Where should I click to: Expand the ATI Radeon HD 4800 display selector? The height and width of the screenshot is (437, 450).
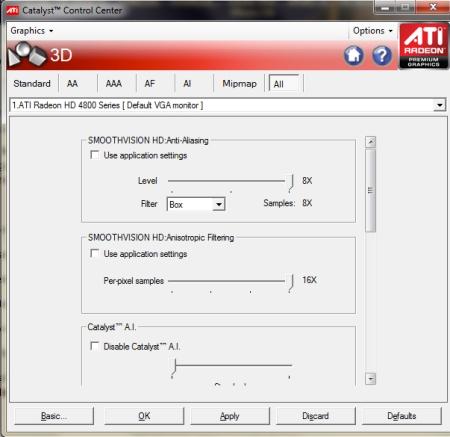(228, 105)
